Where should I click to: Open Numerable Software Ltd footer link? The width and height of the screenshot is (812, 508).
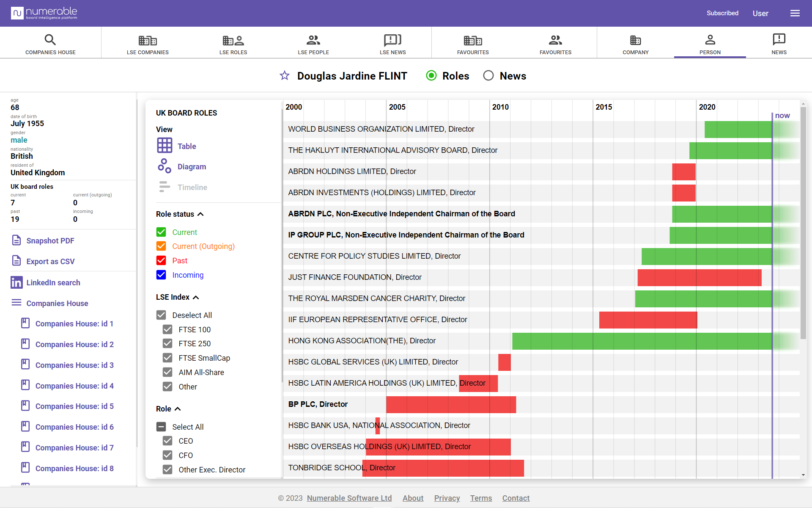[x=349, y=498]
